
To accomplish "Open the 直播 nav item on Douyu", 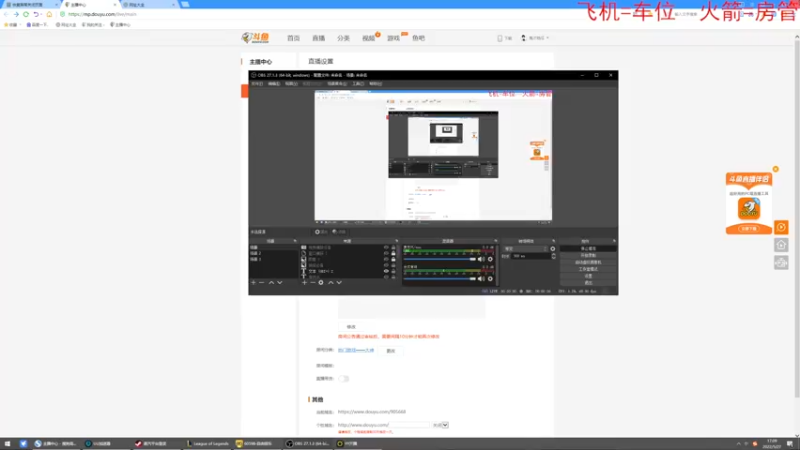I will click(318, 38).
